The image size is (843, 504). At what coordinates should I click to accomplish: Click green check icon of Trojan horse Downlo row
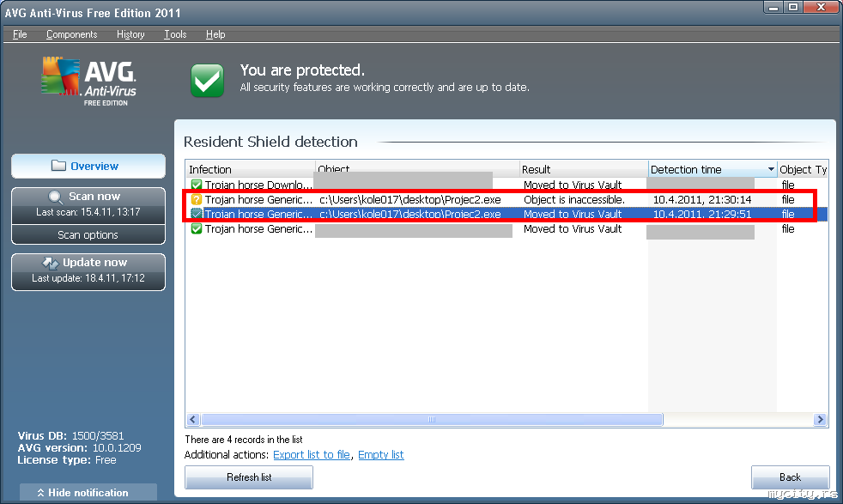click(197, 185)
